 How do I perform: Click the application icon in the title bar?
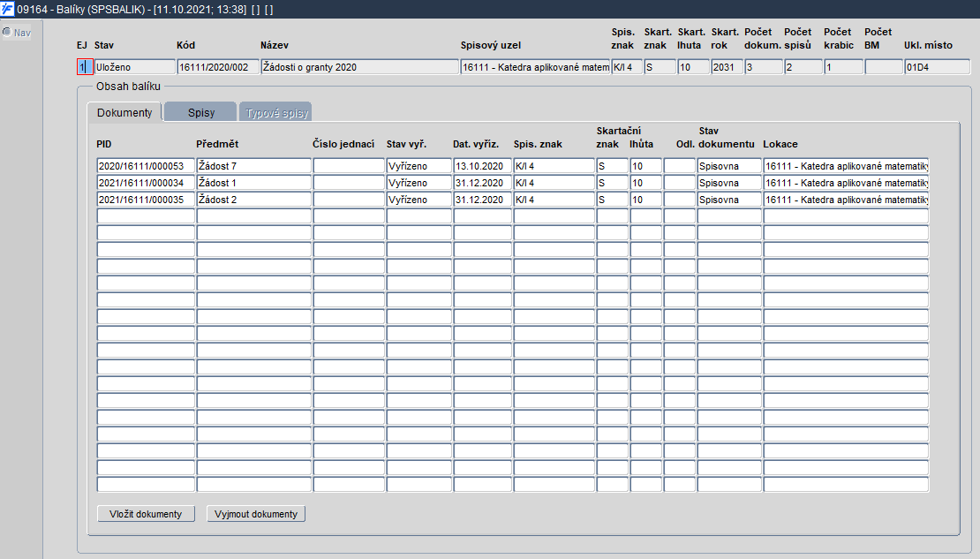[7, 9]
